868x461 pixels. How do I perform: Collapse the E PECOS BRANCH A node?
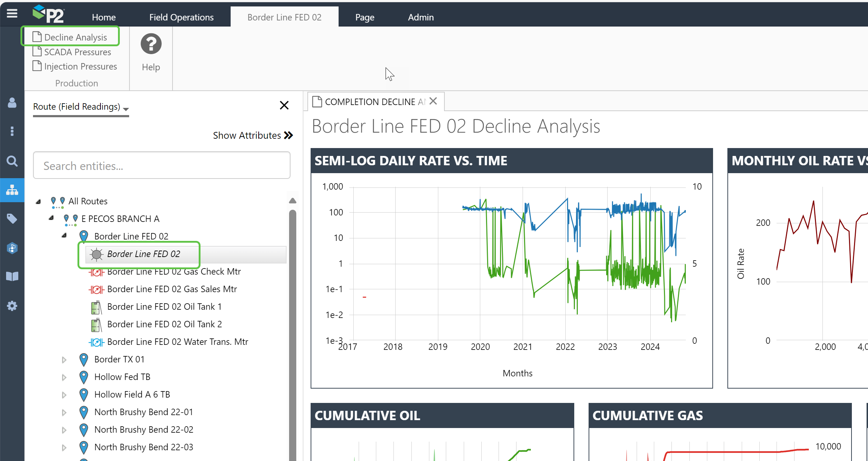click(51, 218)
